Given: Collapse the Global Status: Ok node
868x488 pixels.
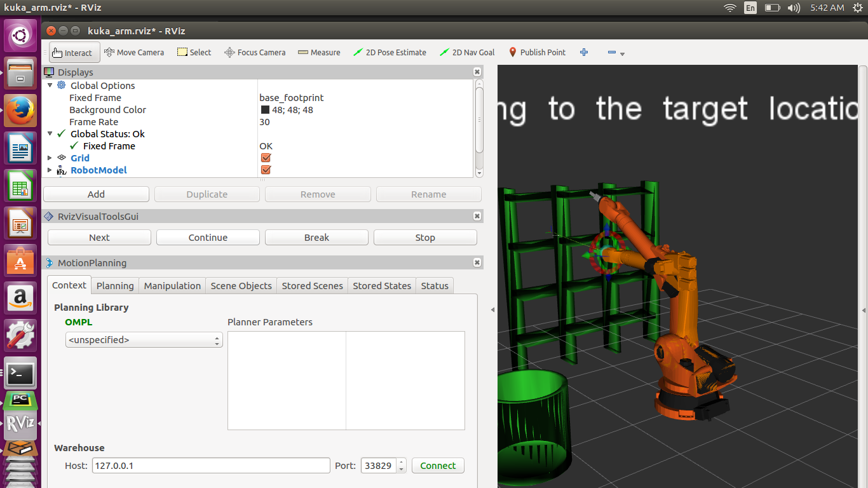Looking at the screenshot, I should tap(50, 133).
